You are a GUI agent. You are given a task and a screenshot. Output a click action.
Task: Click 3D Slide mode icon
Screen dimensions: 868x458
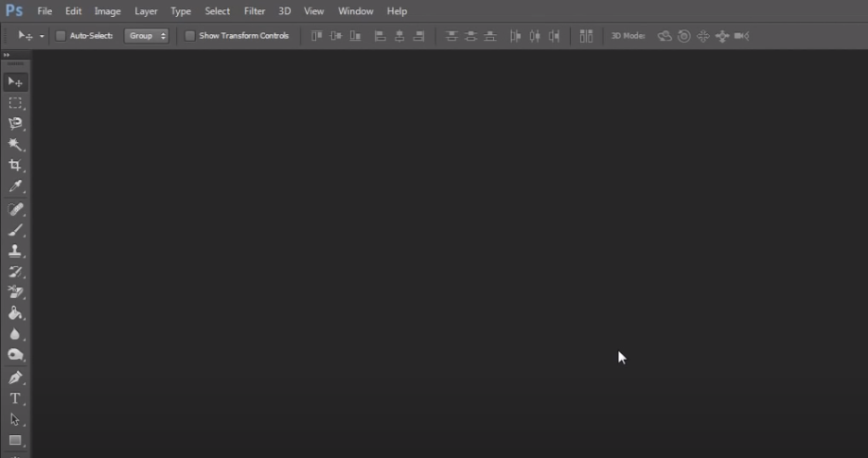point(722,36)
